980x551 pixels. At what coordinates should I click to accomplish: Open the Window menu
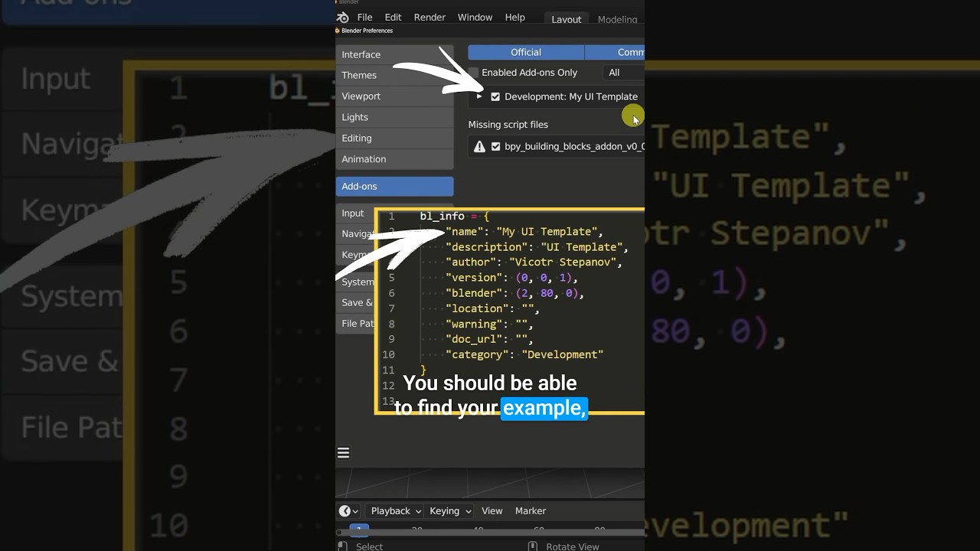475,18
